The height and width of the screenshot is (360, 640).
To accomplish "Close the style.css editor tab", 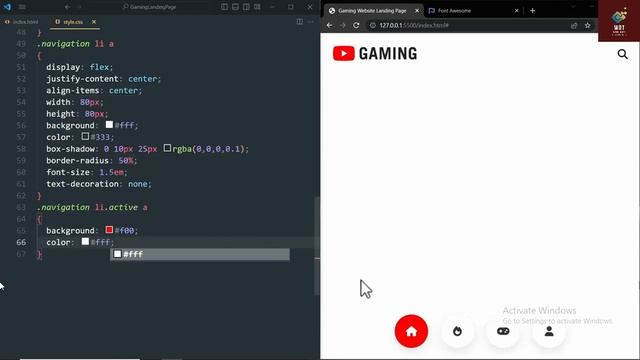I will click(94, 22).
